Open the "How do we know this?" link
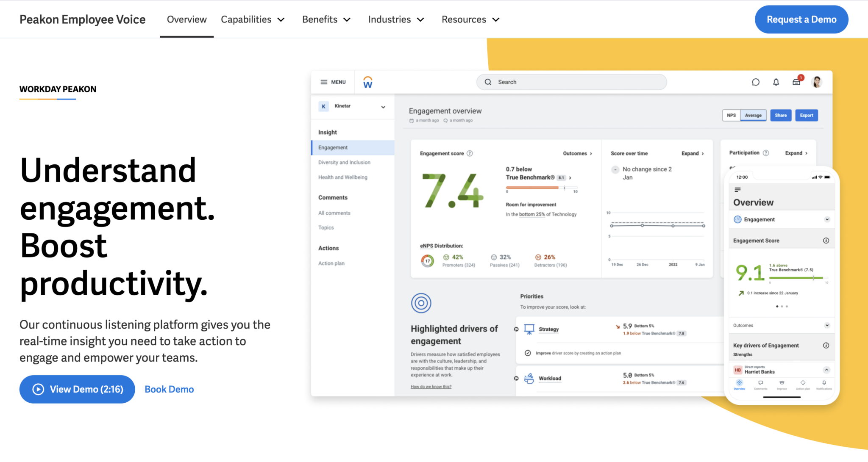The height and width of the screenshot is (462, 868). pos(431,387)
